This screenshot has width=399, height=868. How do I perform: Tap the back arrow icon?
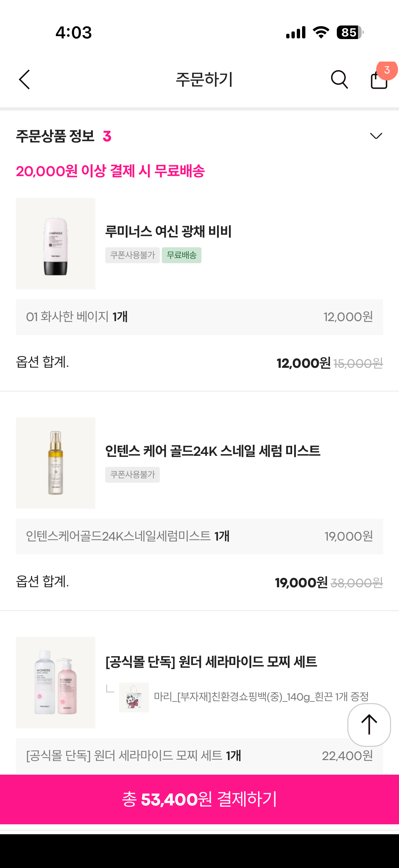point(24,79)
